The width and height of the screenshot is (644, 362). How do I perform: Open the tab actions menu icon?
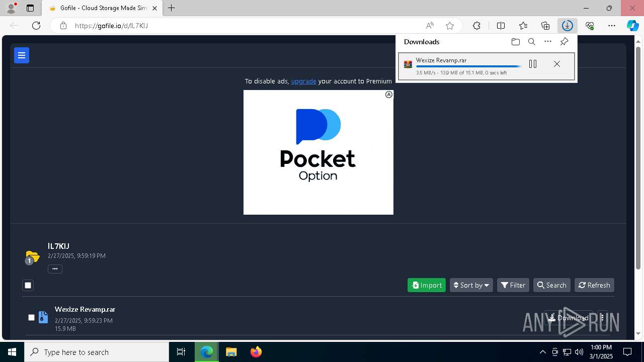pos(30,8)
